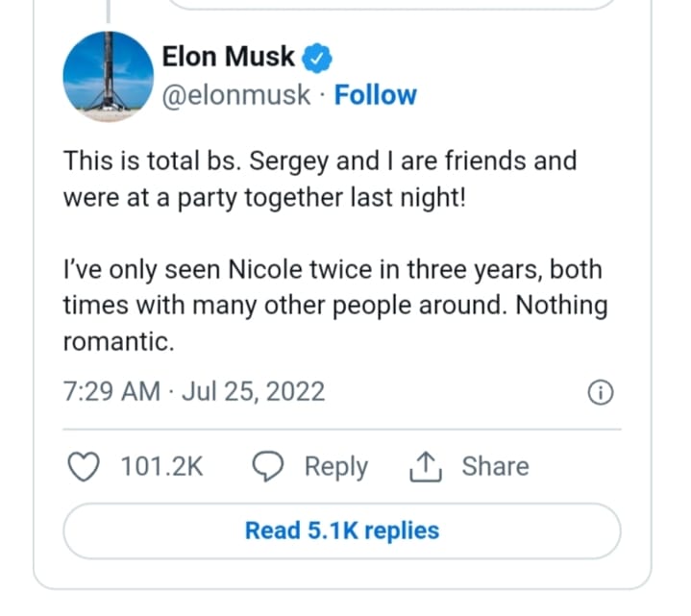
Task: Open Read 5.1K replies
Action: tap(342, 530)
